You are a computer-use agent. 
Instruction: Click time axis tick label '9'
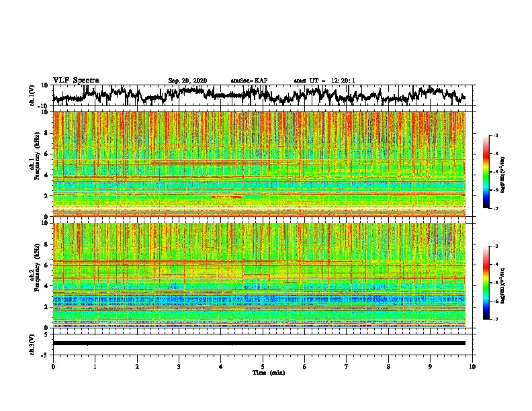pyautogui.click(x=430, y=367)
